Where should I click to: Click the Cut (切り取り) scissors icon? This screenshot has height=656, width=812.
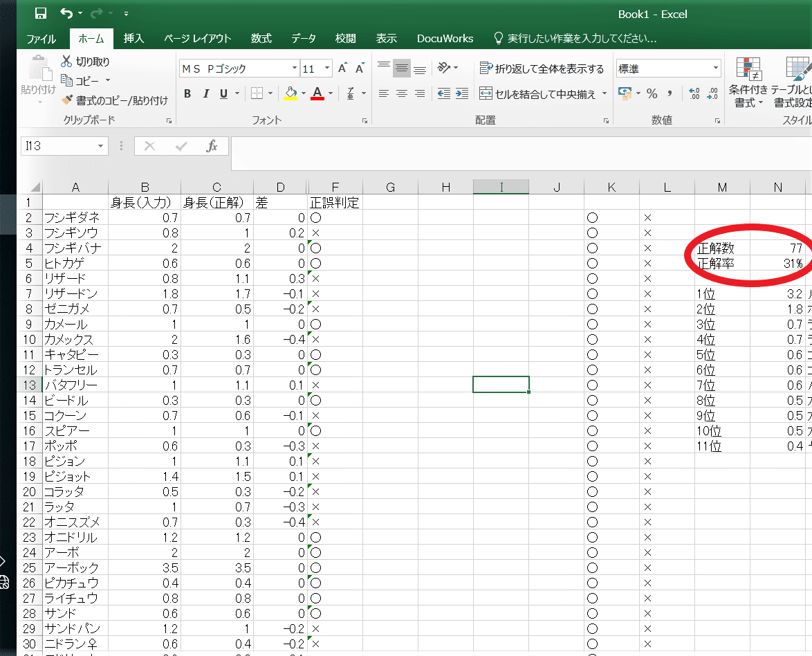[x=66, y=61]
